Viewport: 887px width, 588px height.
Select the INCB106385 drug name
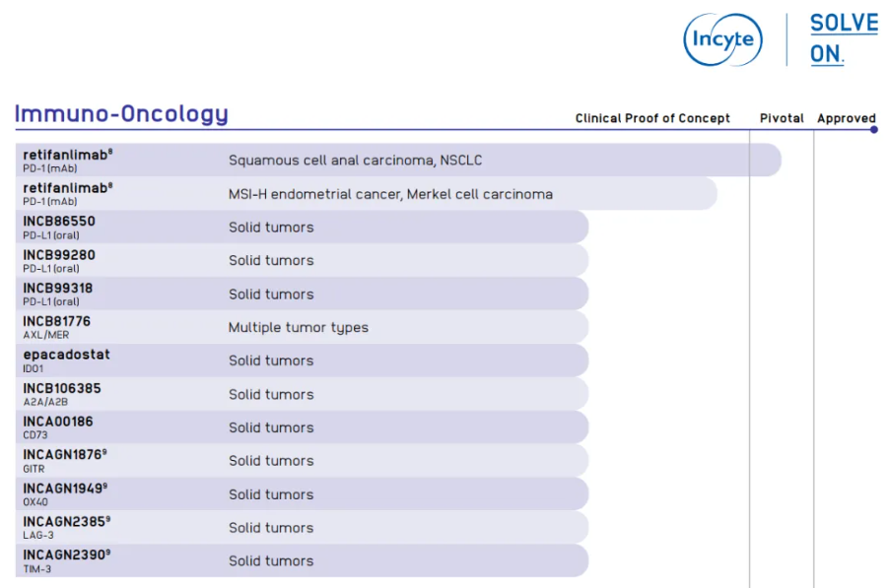62,388
